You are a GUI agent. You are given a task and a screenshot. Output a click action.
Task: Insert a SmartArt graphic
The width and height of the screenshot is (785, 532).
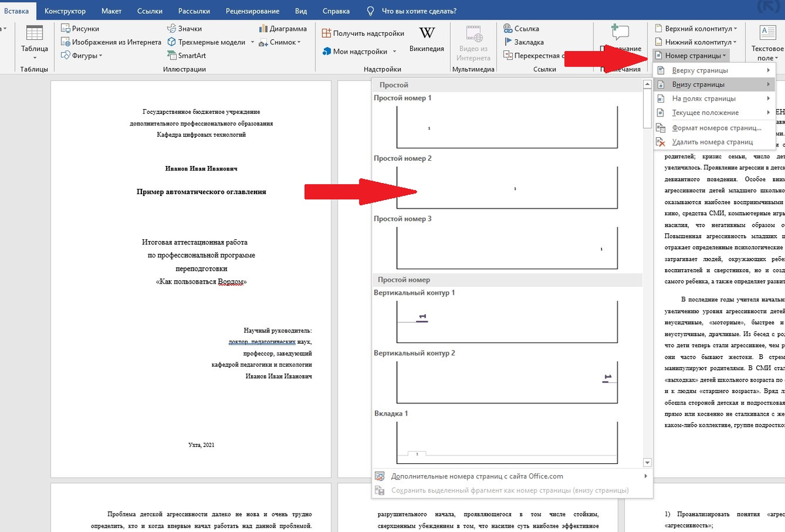pyautogui.click(x=186, y=56)
